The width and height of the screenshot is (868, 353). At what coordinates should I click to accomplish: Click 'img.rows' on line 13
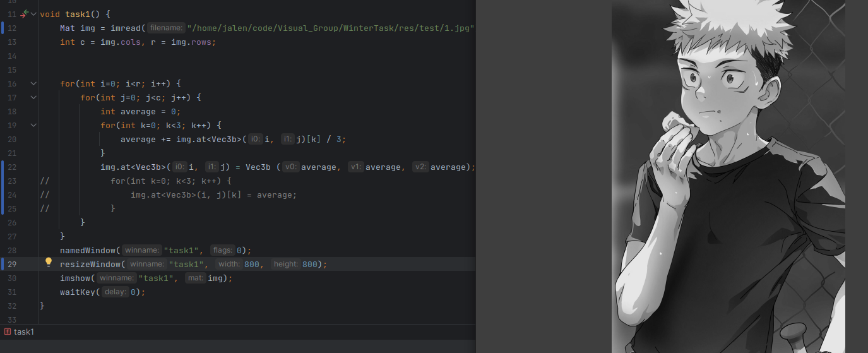191,42
